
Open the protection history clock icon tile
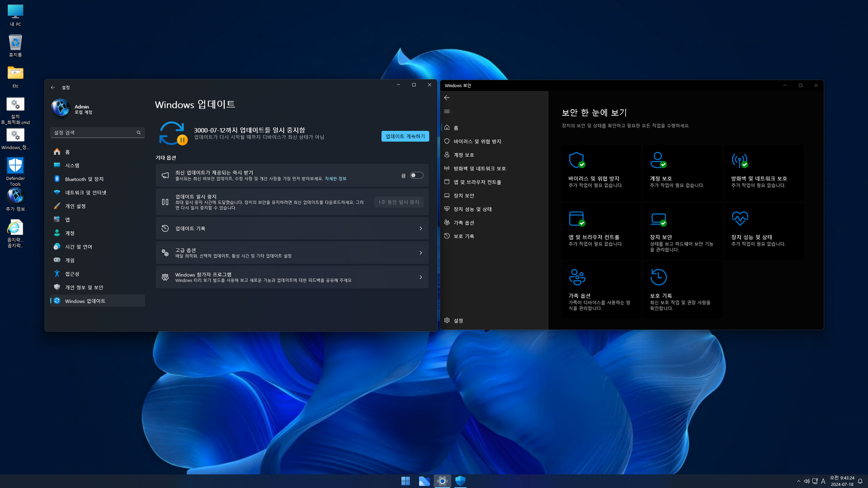(658, 277)
